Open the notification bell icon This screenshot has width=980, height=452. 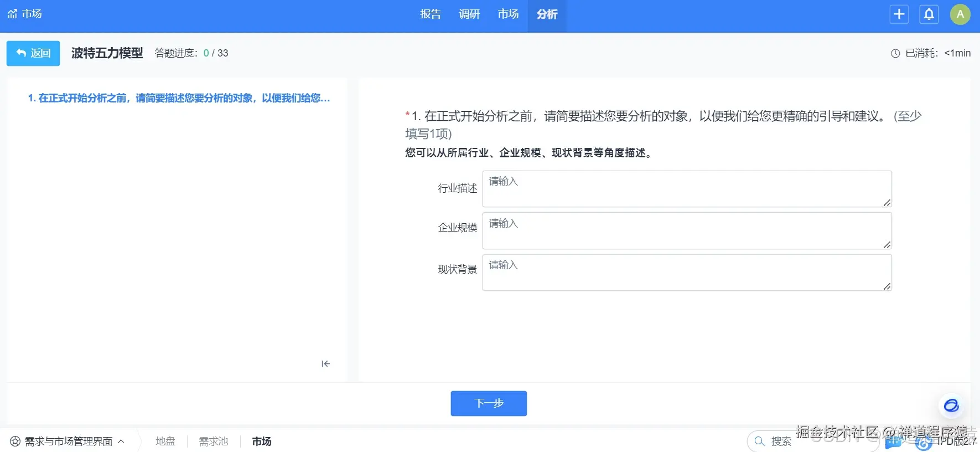[x=929, y=14]
